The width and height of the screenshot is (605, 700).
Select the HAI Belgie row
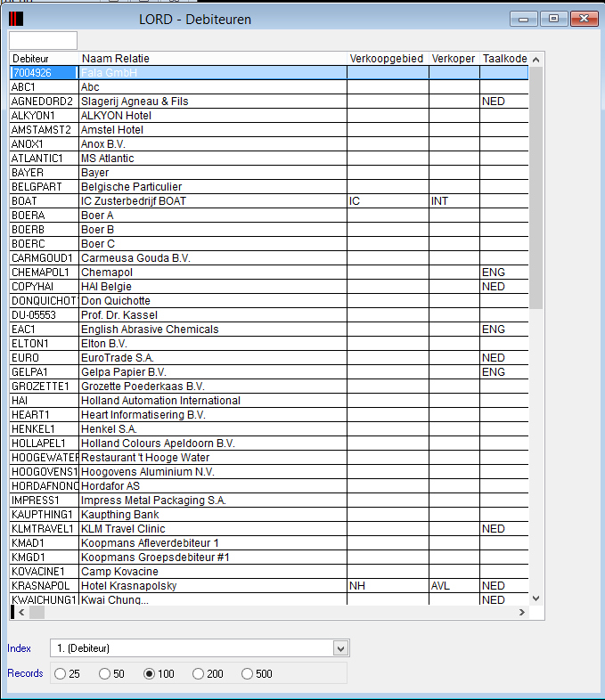pyautogui.click(x=269, y=287)
